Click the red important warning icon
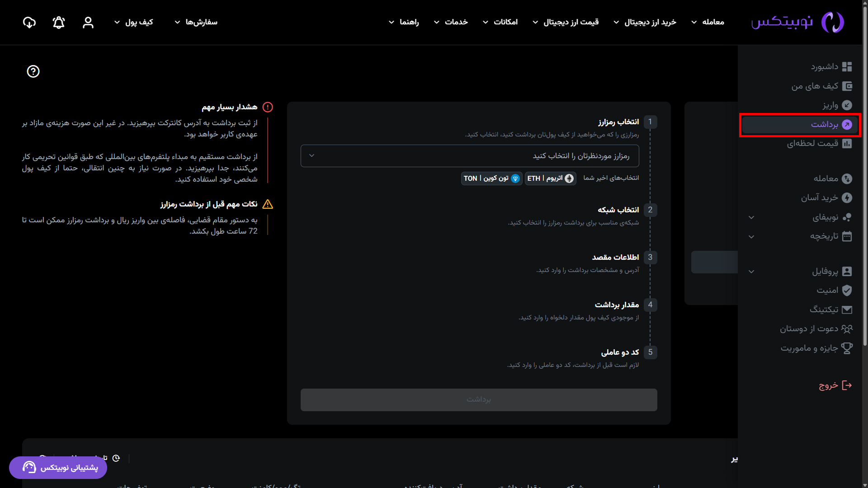Screen dimensions: 868x488 tap(268, 107)
